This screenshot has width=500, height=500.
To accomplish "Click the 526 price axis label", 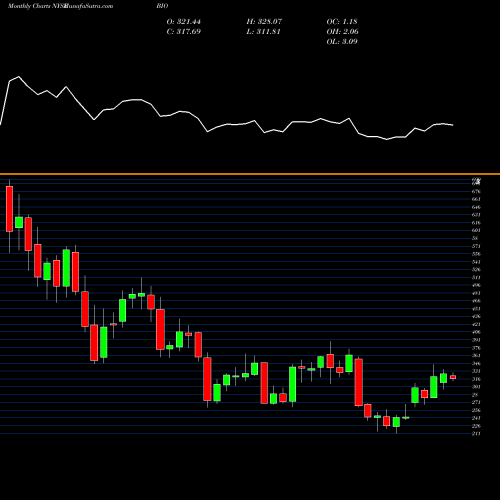I will [476, 269].
